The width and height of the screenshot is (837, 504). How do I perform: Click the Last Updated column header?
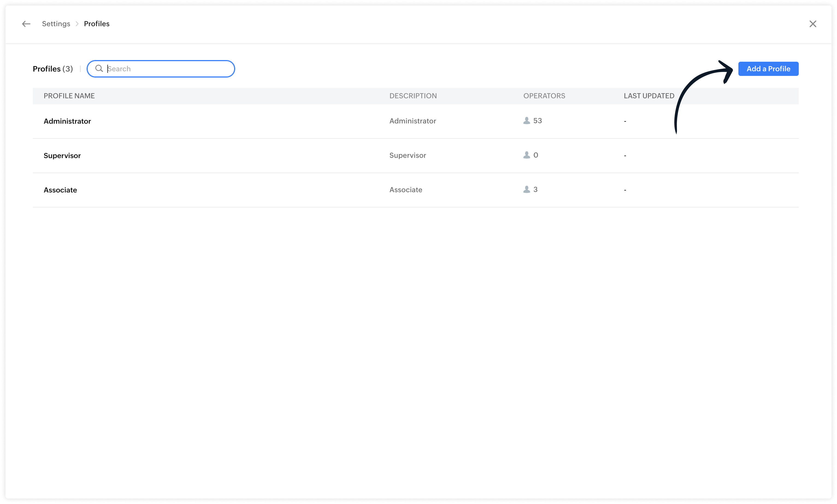pyautogui.click(x=649, y=96)
